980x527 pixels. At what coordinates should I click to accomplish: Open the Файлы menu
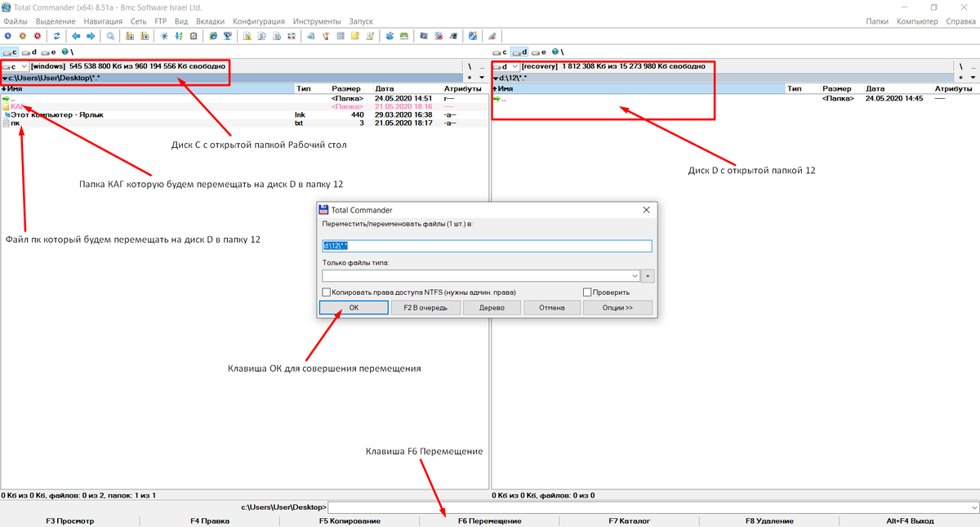(x=16, y=21)
